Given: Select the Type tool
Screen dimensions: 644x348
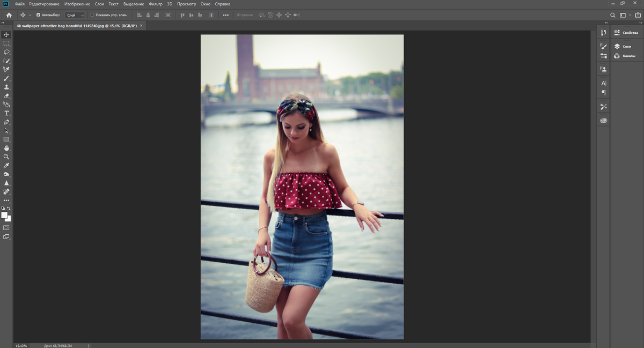Looking at the screenshot, I should pyautogui.click(x=6, y=113).
